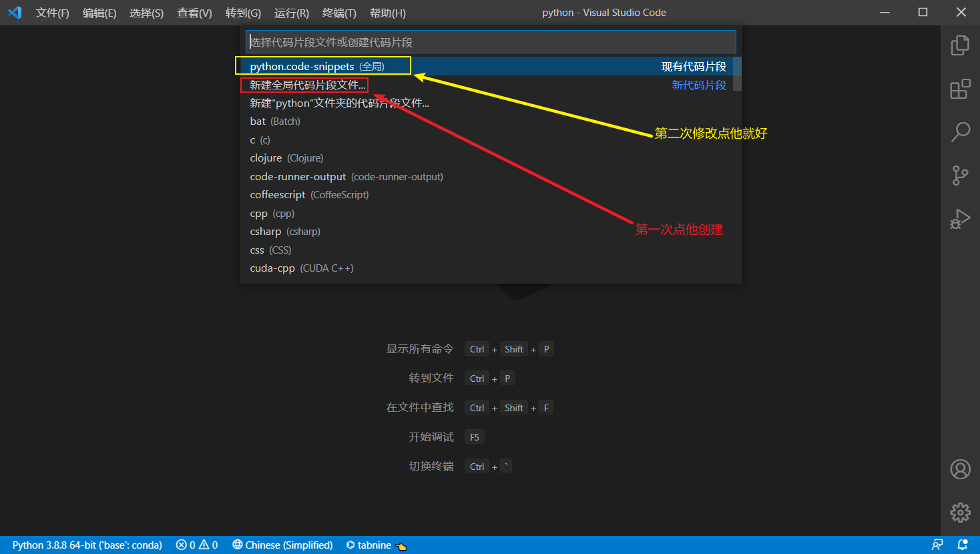Select cuda-cpp (CUDA C++) snippet entry
This screenshot has height=554, width=980.
click(x=486, y=268)
